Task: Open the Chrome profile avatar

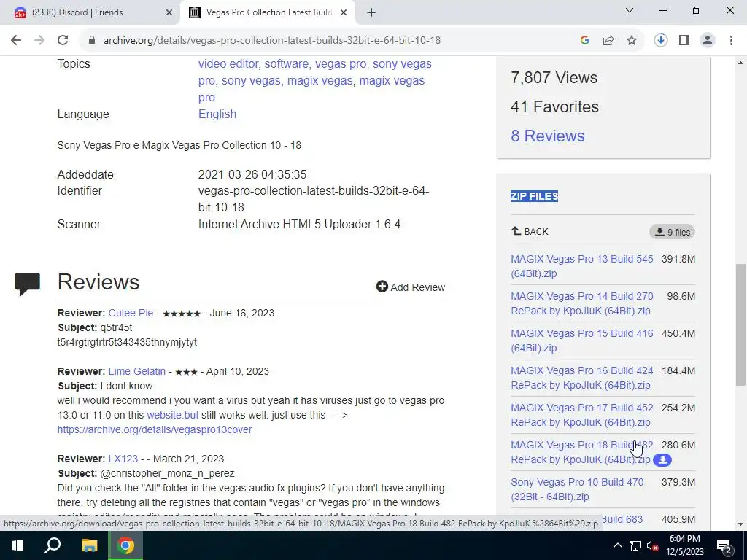Action: pyautogui.click(x=708, y=41)
